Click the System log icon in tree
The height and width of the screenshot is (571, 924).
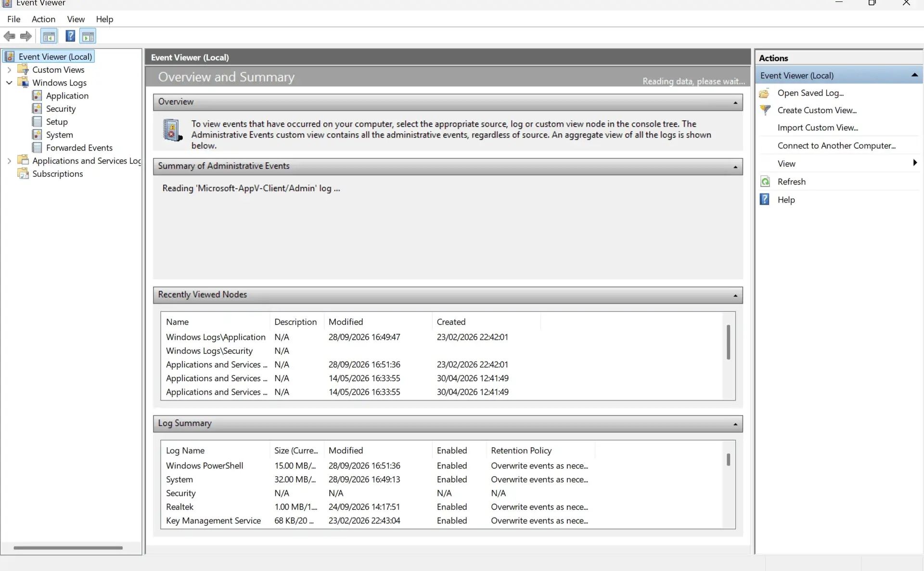(x=37, y=134)
